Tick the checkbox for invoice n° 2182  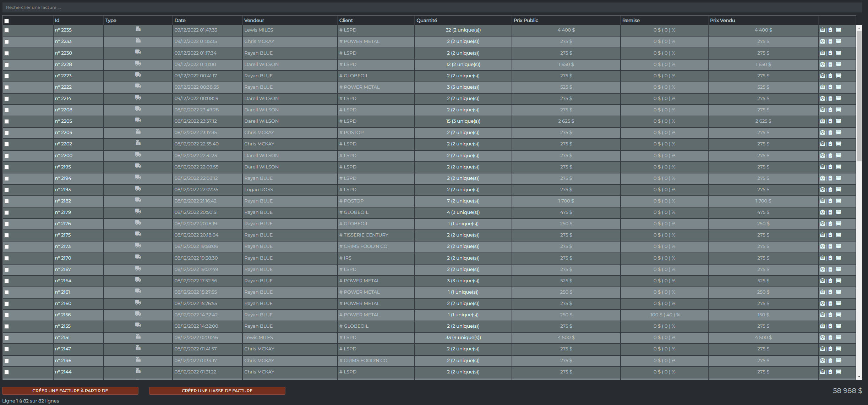(6, 201)
